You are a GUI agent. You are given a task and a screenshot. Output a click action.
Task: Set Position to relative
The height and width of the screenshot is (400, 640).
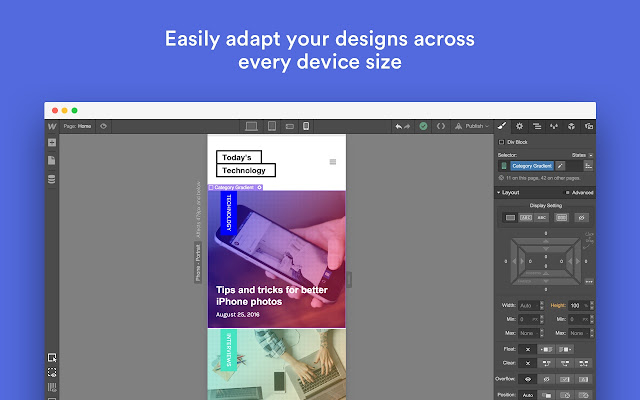[546, 395]
